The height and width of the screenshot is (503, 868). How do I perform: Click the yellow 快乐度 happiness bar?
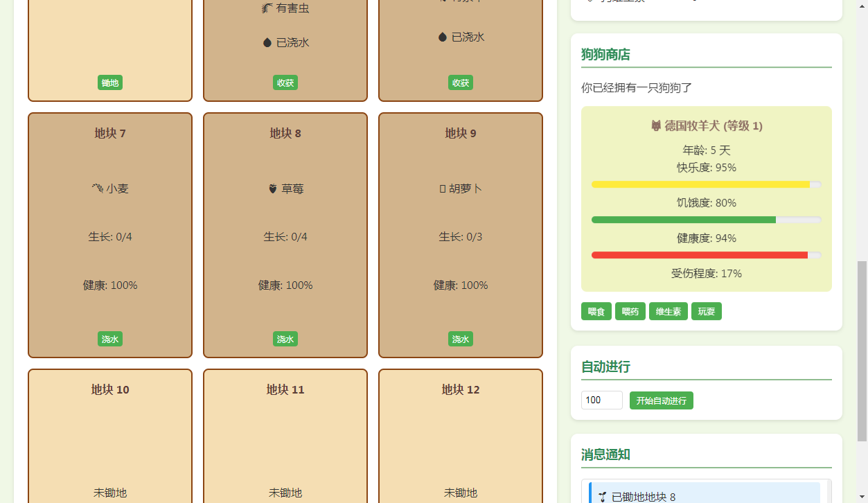pos(700,184)
